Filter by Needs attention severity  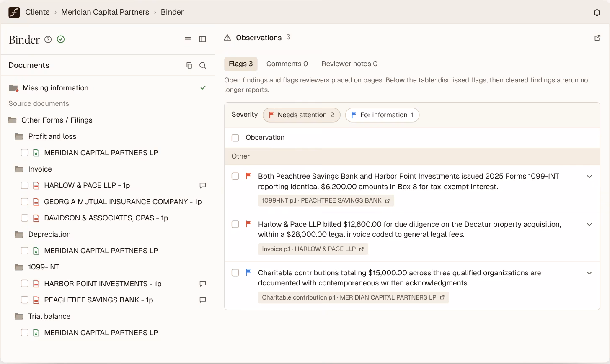pos(302,115)
